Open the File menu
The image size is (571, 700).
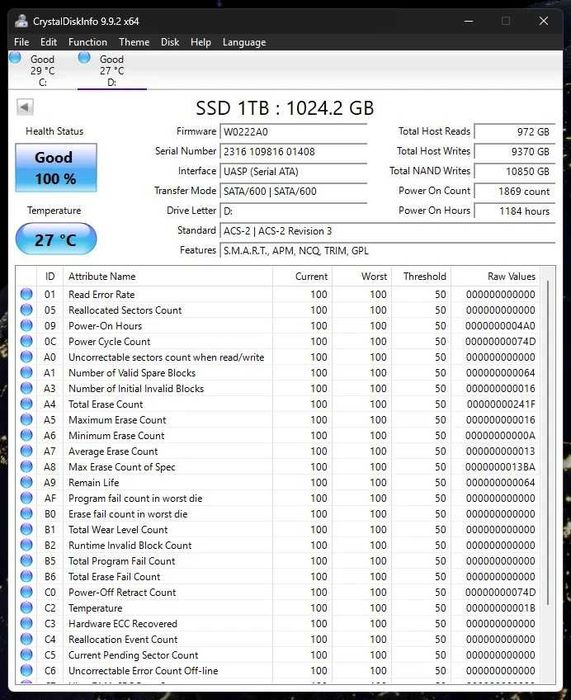coord(21,42)
